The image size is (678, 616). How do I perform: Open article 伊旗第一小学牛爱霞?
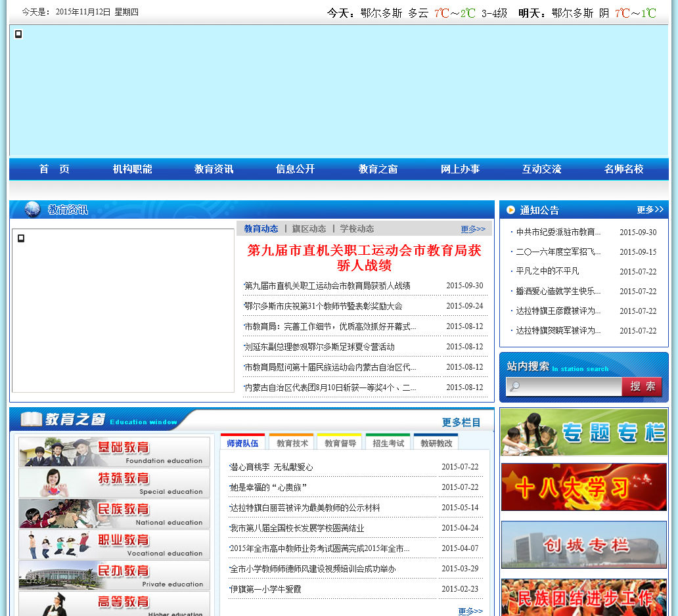[265, 589]
